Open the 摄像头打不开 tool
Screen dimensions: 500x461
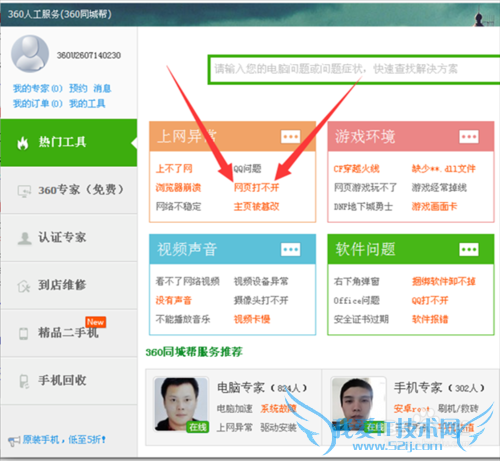point(261,300)
